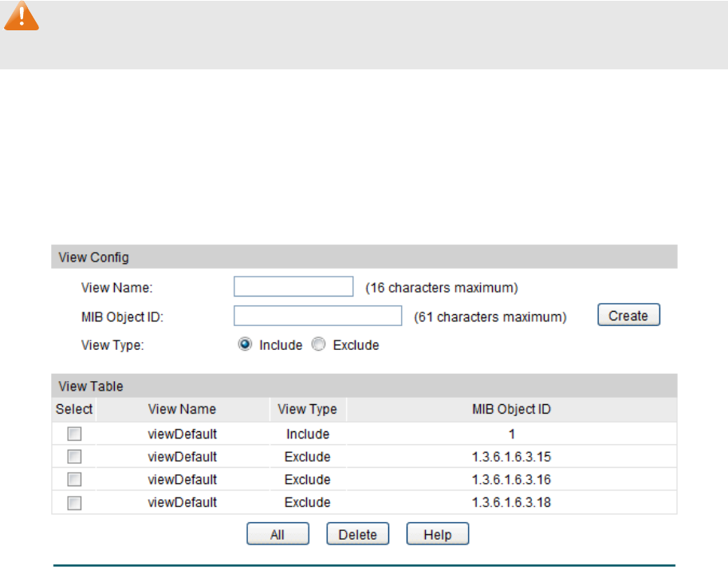
Task: Click the View Type column header
Action: click(307, 410)
